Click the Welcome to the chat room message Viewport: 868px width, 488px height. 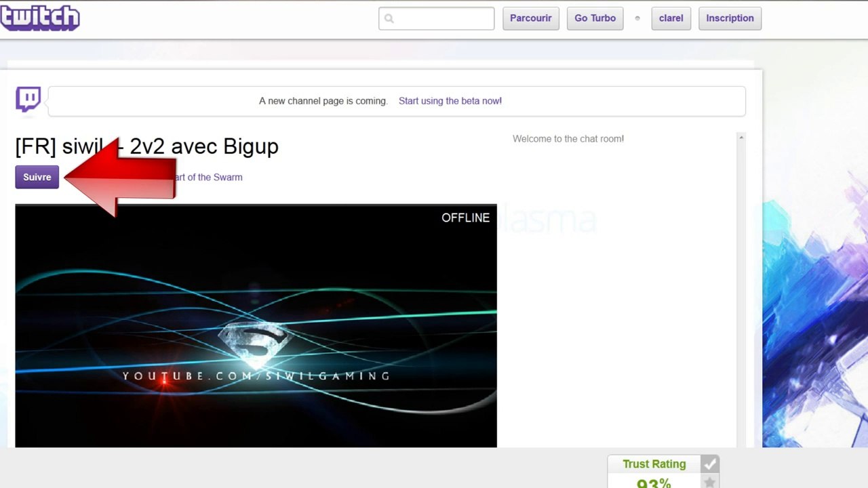click(568, 138)
